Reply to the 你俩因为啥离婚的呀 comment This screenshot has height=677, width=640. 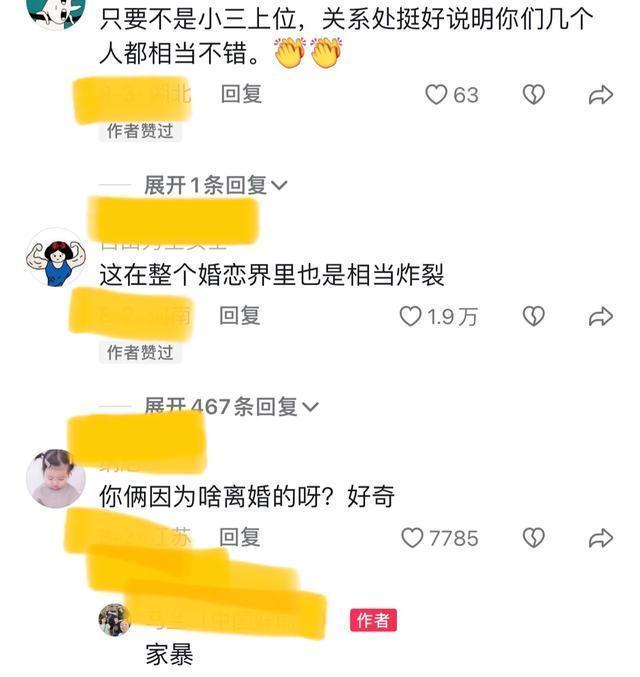coord(240,538)
